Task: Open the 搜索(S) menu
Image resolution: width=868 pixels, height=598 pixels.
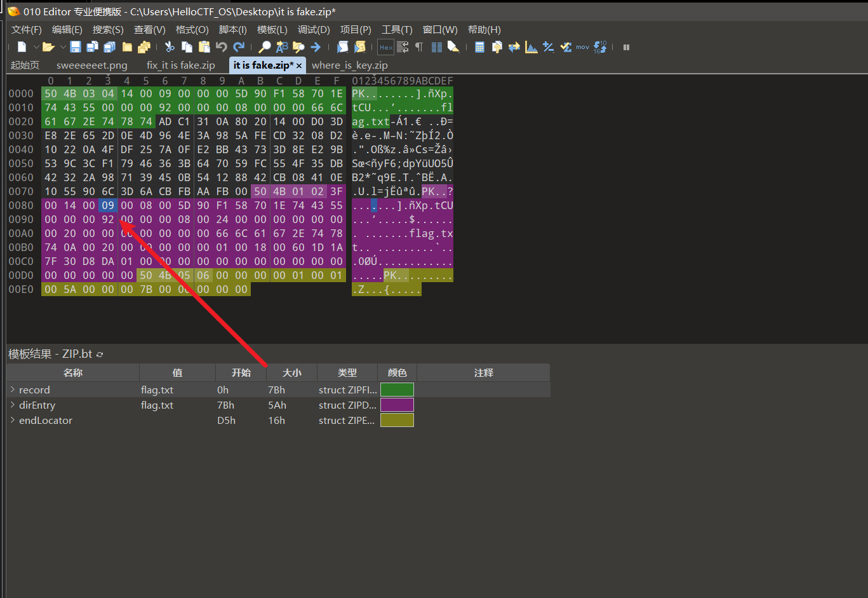Action: (x=108, y=30)
